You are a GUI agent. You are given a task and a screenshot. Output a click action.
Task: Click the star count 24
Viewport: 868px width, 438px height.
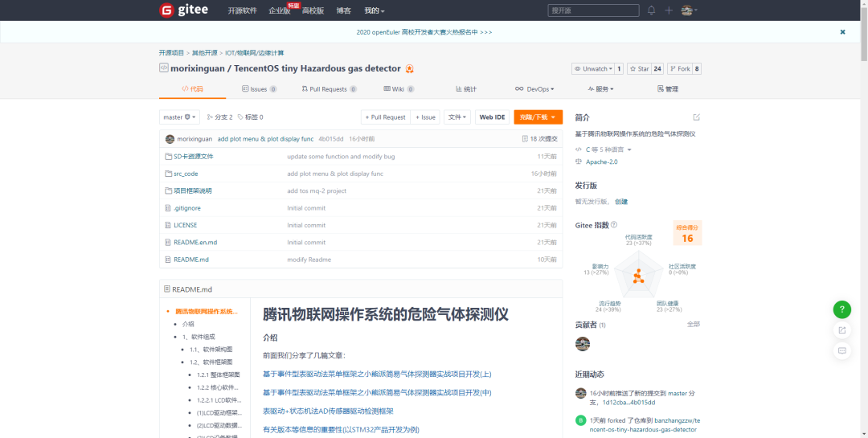coord(657,69)
